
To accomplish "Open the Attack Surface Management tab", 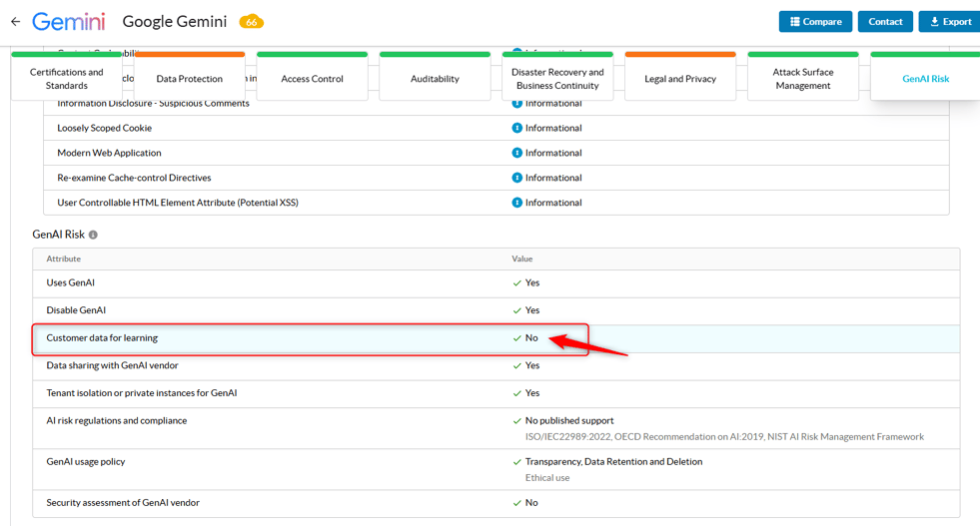I will point(803,76).
